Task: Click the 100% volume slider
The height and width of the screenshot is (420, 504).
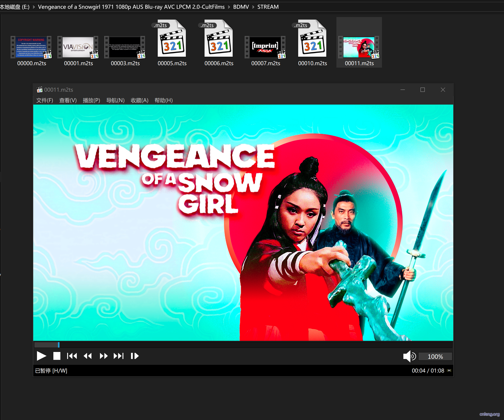Action: [x=435, y=356]
